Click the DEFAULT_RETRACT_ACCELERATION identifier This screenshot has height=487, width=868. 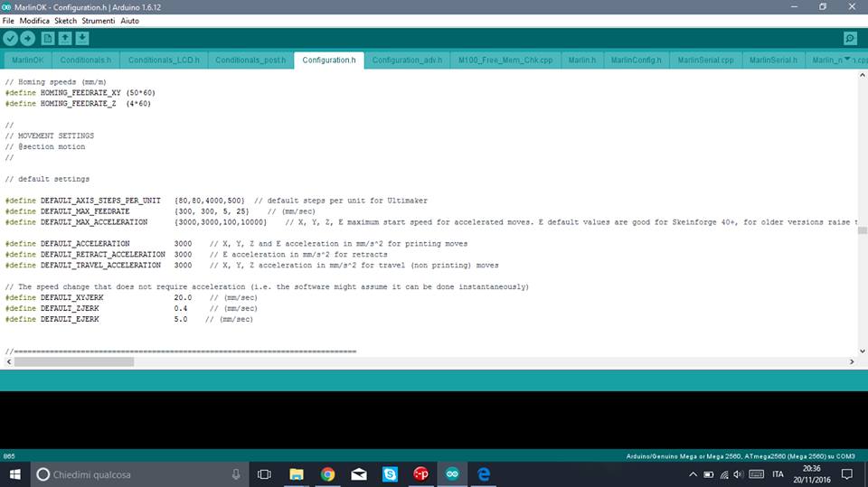click(x=102, y=255)
